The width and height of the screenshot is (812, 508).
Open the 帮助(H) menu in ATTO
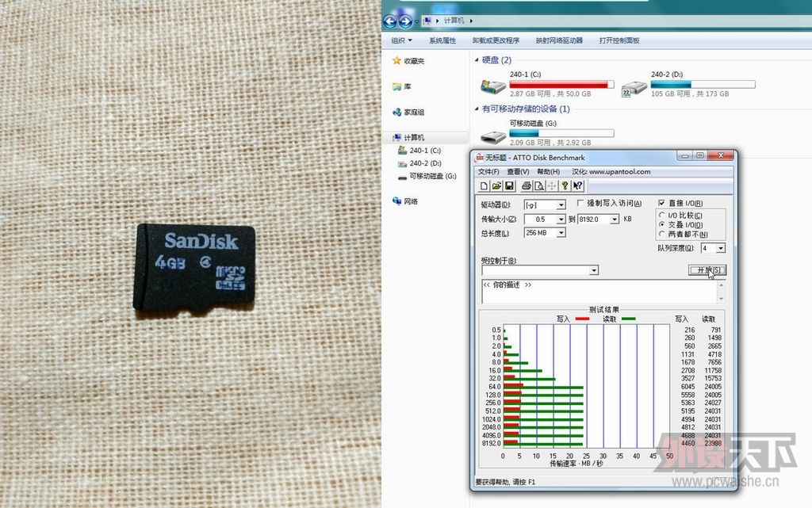point(549,172)
